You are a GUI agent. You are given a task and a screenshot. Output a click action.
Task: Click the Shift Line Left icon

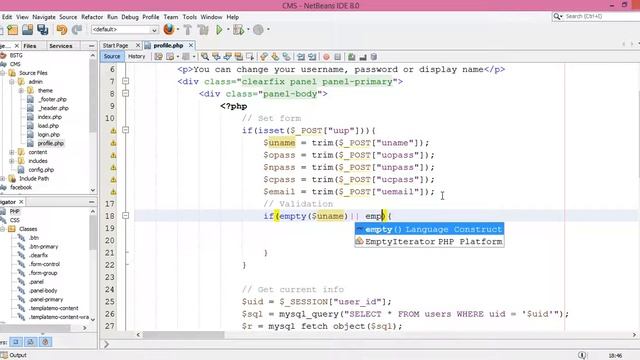pyautogui.click(x=301, y=57)
